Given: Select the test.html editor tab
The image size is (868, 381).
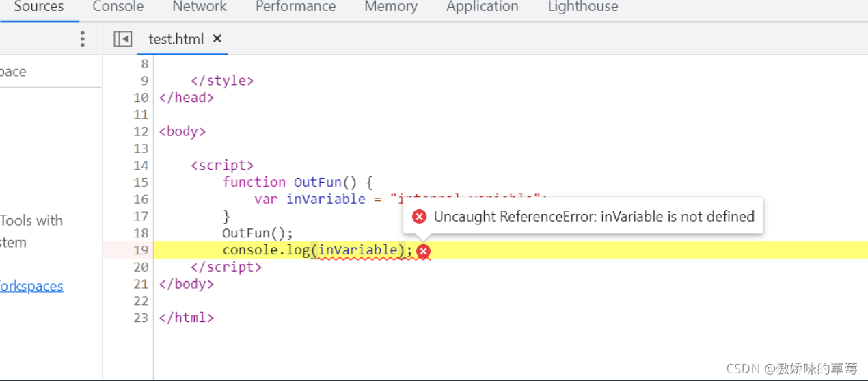Looking at the screenshot, I should (176, 39).
